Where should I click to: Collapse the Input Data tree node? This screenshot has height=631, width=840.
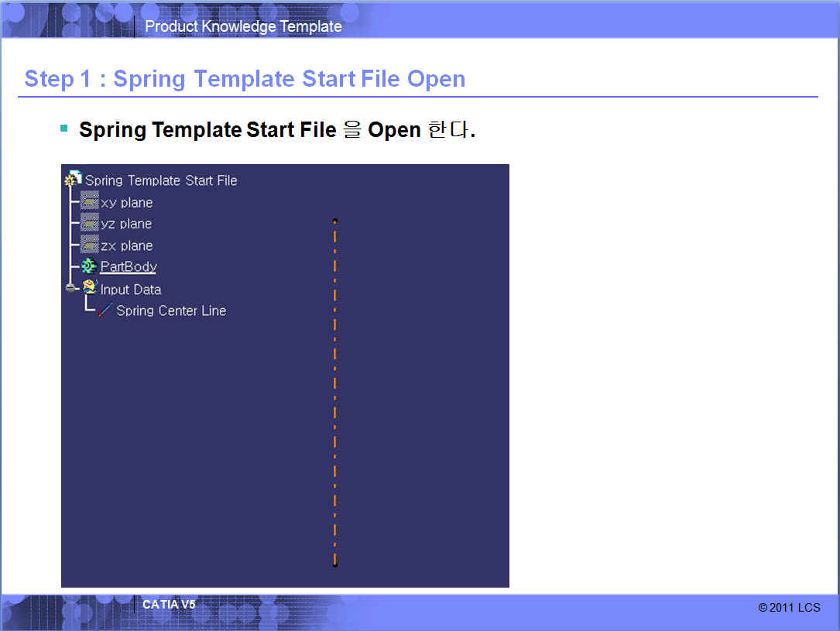(70, 288)
